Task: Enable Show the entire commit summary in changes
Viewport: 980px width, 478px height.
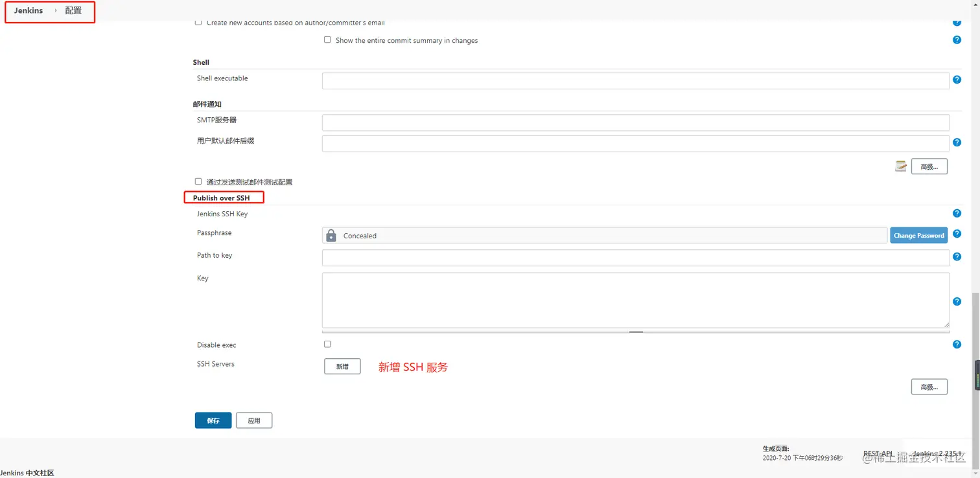Action: [327, 40]
